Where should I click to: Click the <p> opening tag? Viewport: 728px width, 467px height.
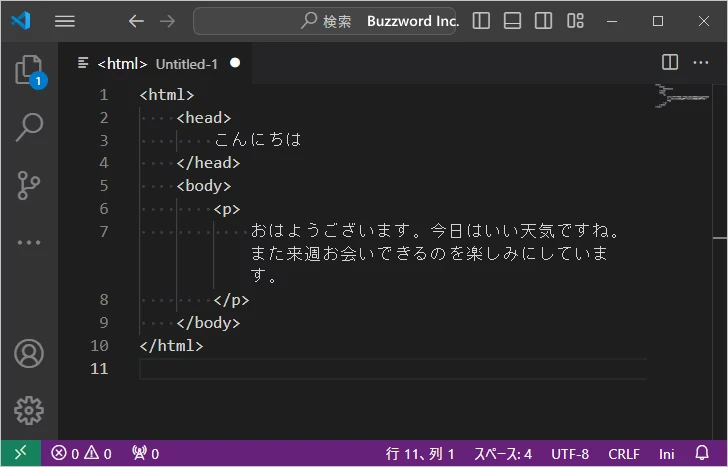coord(227,209)
